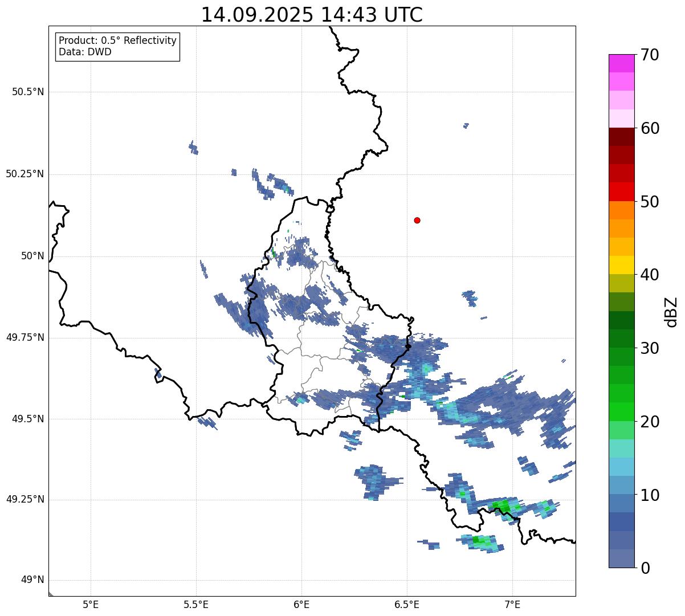Click the timestamp title 14.09.2025 14:43 UTC
This screenshot has width=685, height=616.
312,15
